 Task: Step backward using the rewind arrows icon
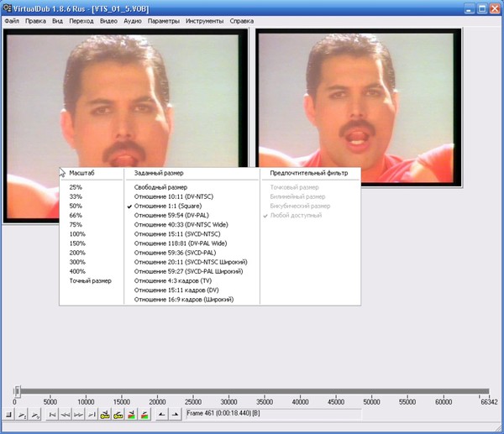pyautogui.click(x=66, y=415)
